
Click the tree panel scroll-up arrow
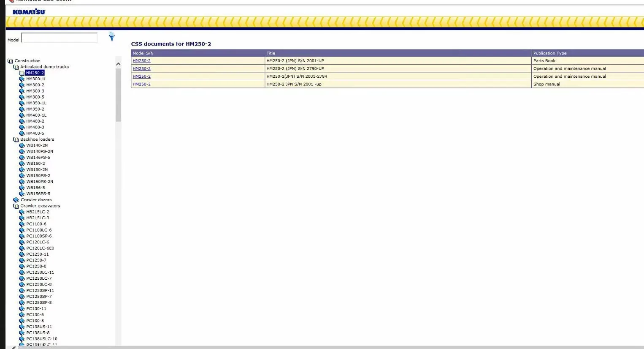point(118,64)
